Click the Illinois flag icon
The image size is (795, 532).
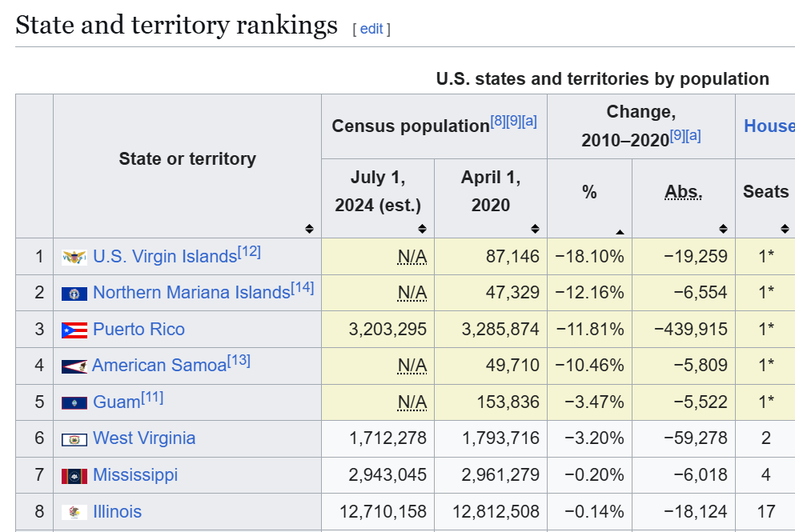click(x=74, y=512)
